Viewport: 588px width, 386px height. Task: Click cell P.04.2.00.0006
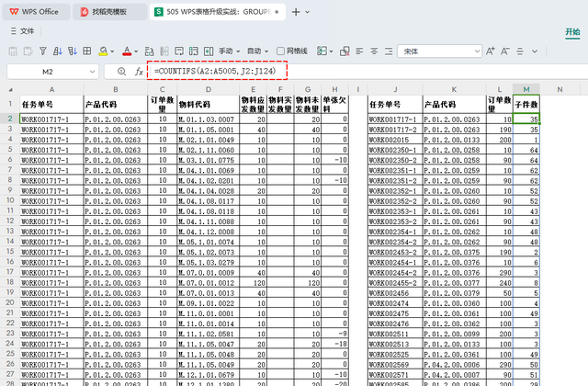(x=455, y=365)
